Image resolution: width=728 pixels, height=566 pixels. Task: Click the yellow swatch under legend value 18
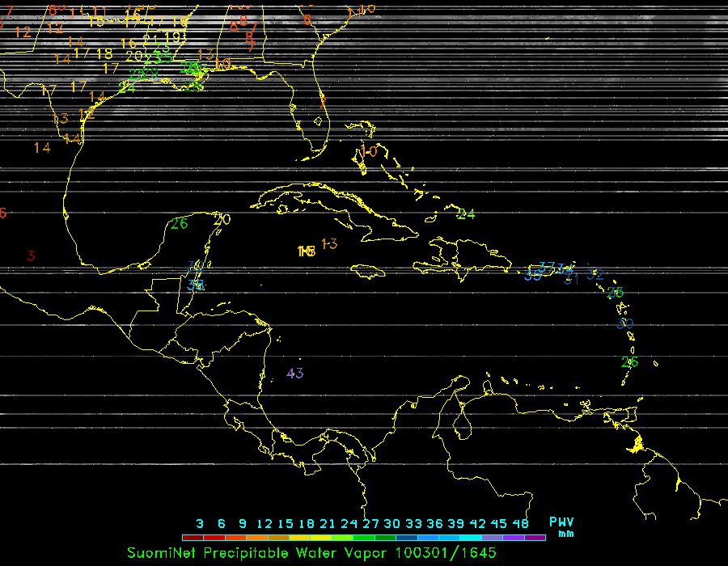click(x=307, y=537)
